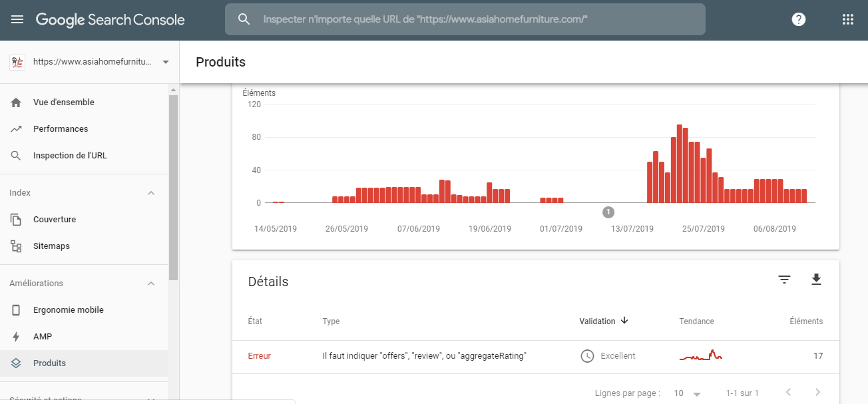Screen dimensions: 868x404
Task: Collapse the Améliorations section
Action: coord(151,284)
